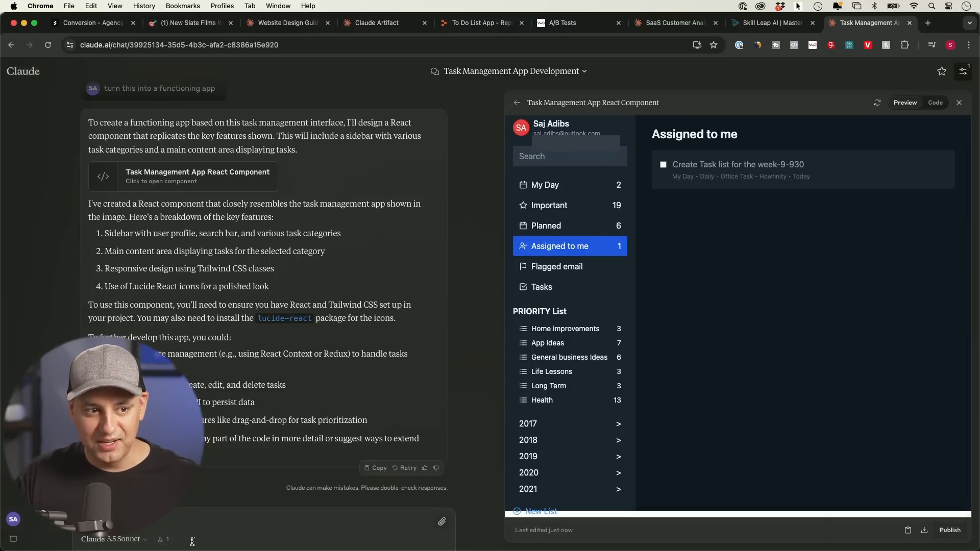980x551 pixels.
Task: Expand the 2017 list group
Action: (x=570, y=423)
